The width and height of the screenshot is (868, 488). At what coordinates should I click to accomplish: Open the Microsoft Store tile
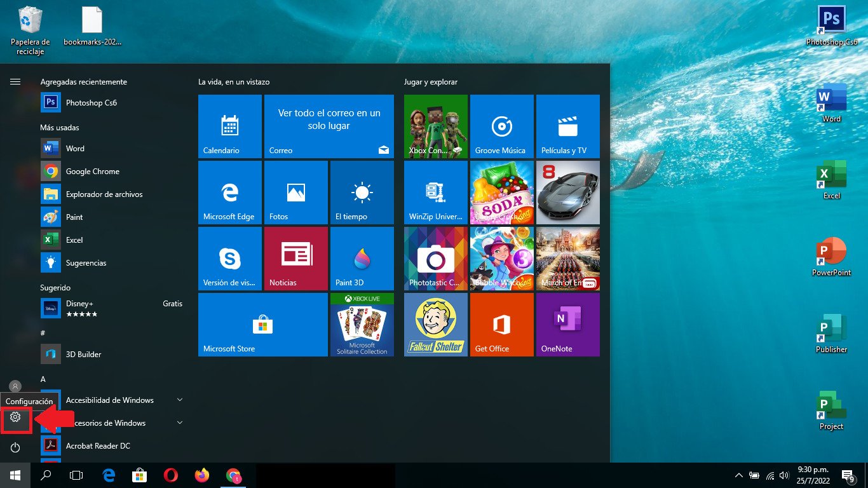coord(263,325)
